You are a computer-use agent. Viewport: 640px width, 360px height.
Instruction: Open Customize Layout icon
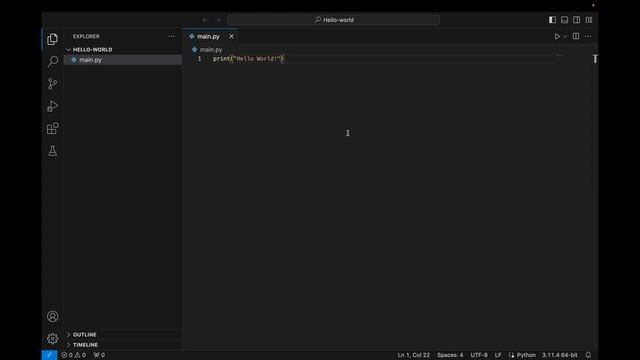[589, 20]
